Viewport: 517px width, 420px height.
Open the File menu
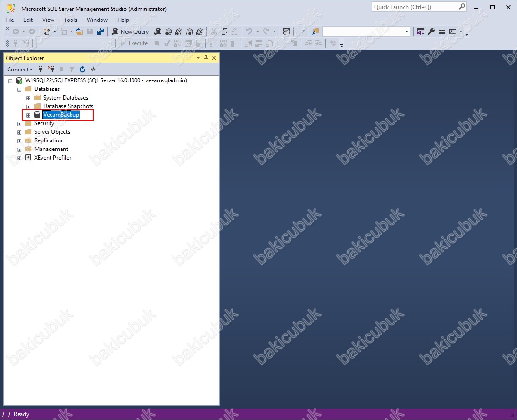(x=10, y=20)
